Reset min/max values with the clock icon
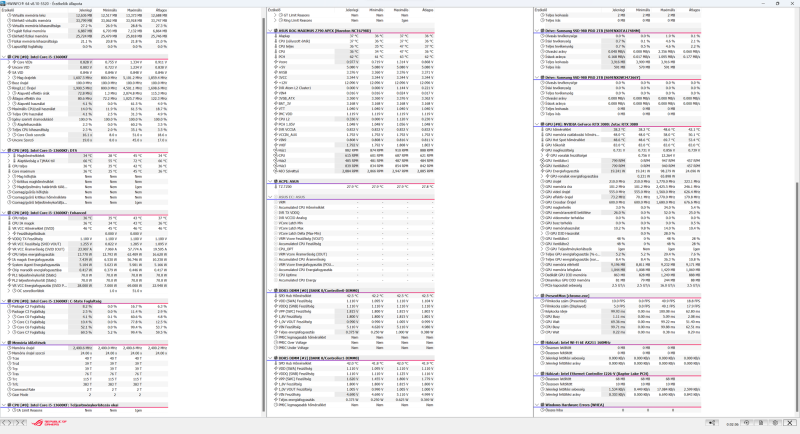800x434 pixels. (746, 423)
